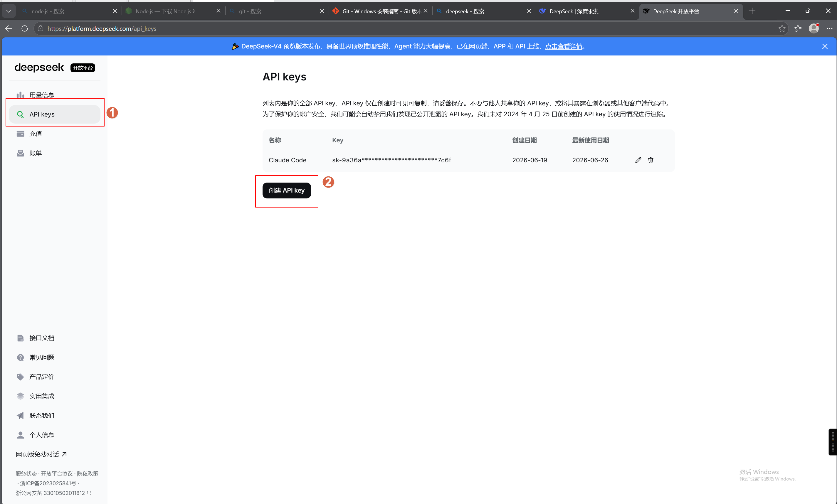
Task: Click the 常见问题 question mark icon
Action: pyautogui.click(x=20, y=357)
